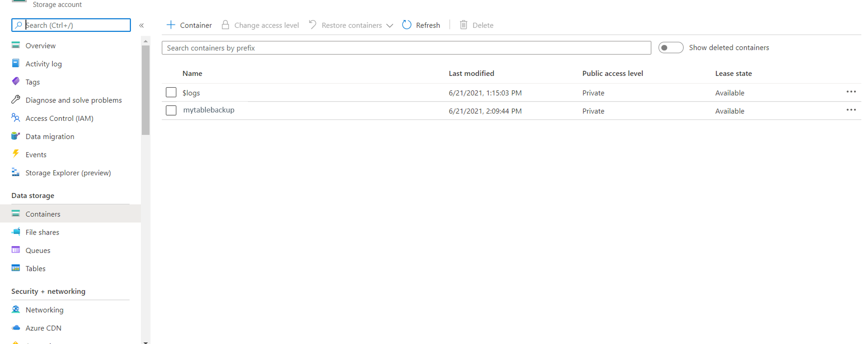Click the Data migration bucket icon
Screen dimensions: 868x344
(x=16, y=136)
